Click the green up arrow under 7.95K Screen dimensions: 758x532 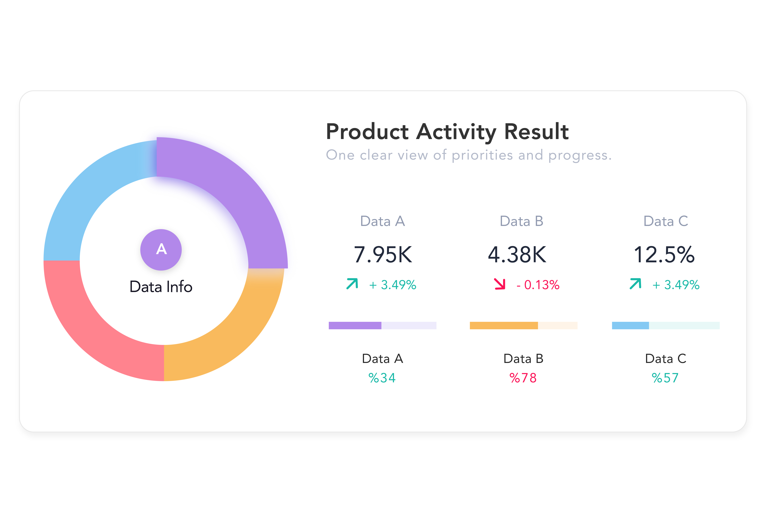(x=352, y=284)
